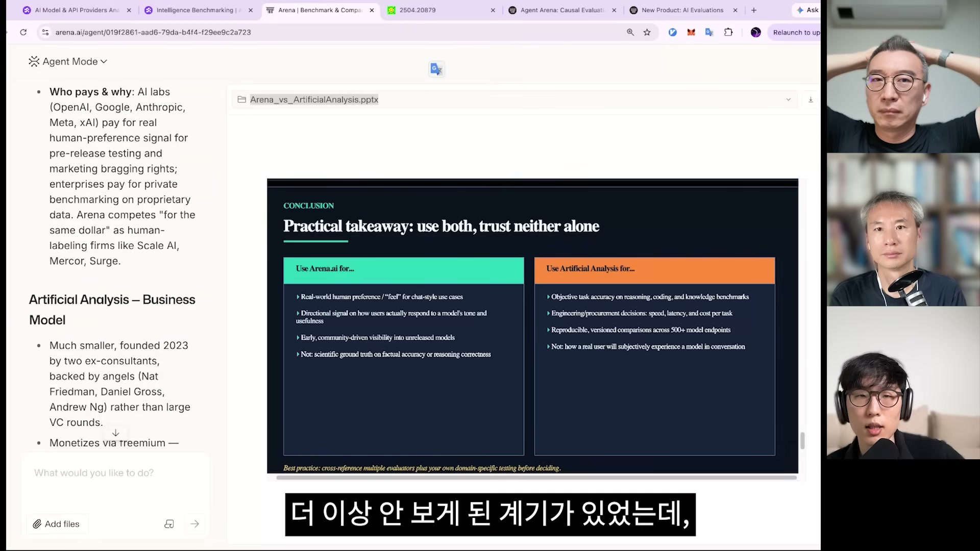This screenshot has width=980, height=551.
Task: Click the slide viewer vertical scrollbar
Action: coord(802,440)
